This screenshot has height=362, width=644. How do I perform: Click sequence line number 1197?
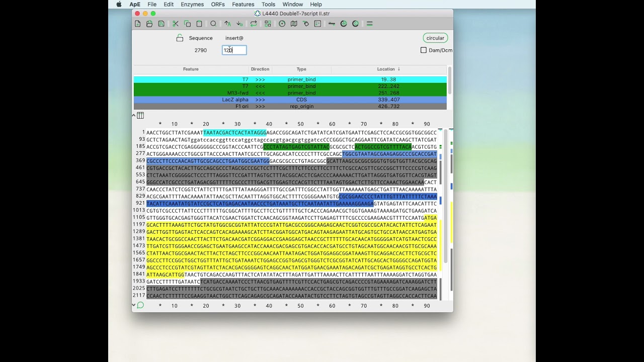point(139,225)
